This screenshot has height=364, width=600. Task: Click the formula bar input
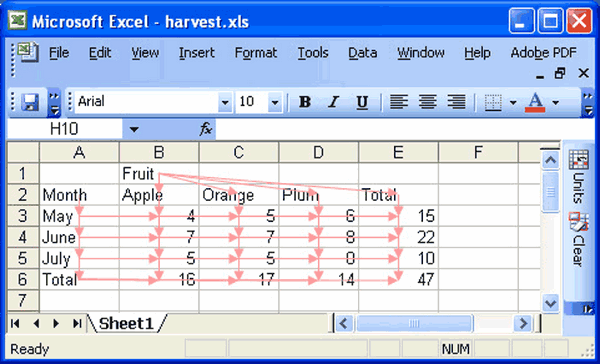click(404, 129)
